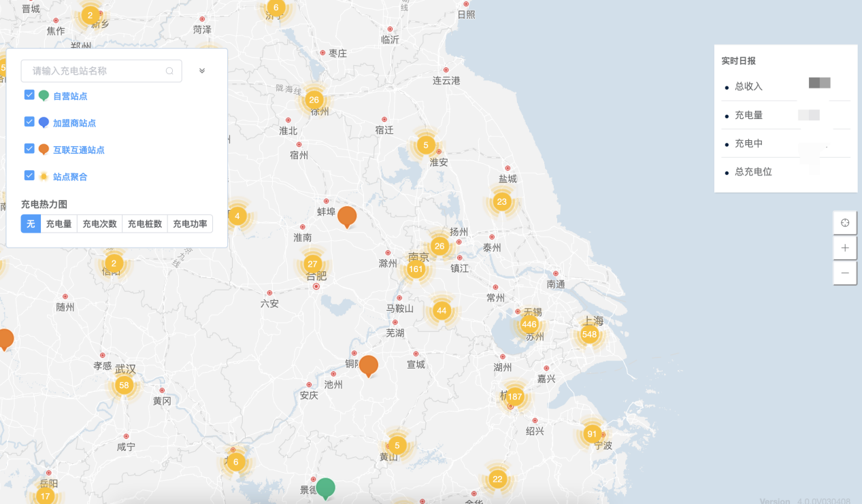Screen dimensions: 862x504
Task: Select the green station pin near Jingdezhen
Action: 326,487
